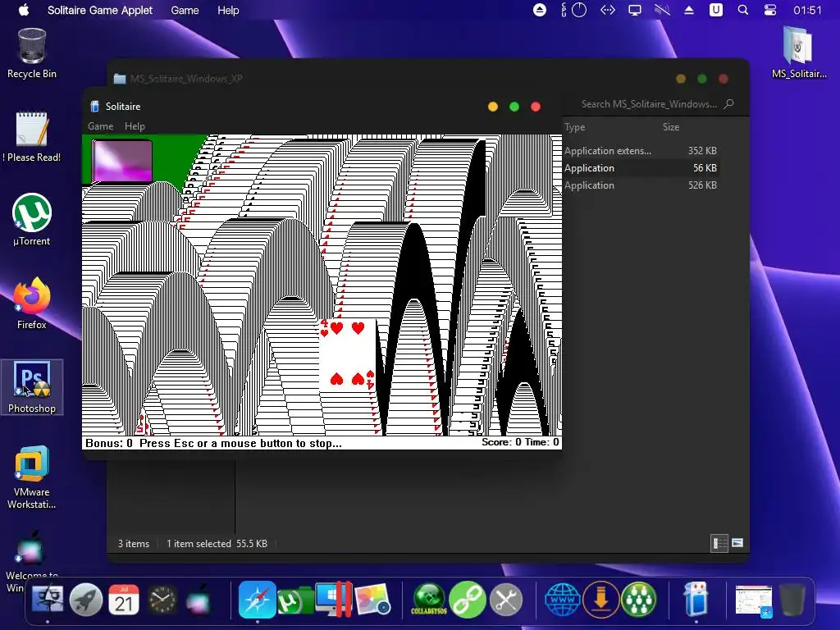Viewport: 840px width, 630px height.
Task: Open the Calendar icon showing 21
Action: click(124, 600)
